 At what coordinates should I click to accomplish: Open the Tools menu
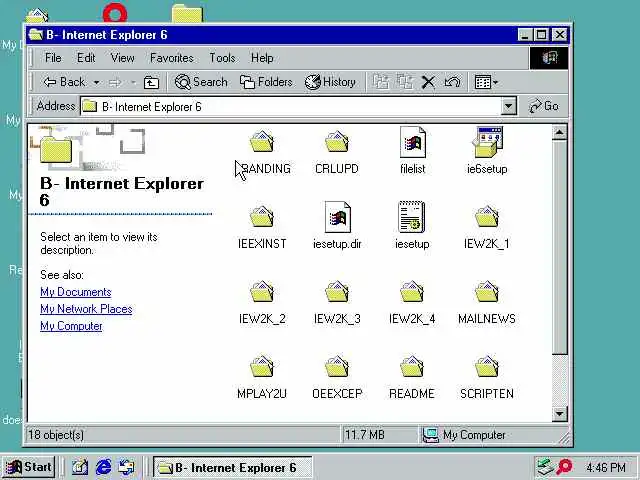click(222, 58)
